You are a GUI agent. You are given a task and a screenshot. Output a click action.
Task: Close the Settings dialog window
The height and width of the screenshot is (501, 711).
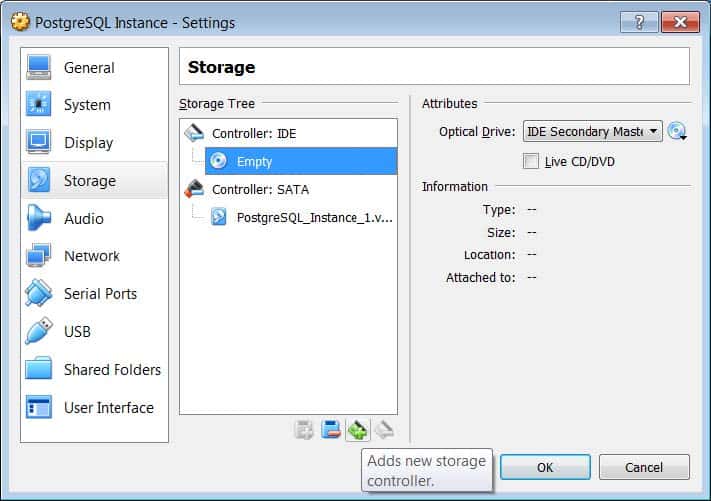point(680,22)
